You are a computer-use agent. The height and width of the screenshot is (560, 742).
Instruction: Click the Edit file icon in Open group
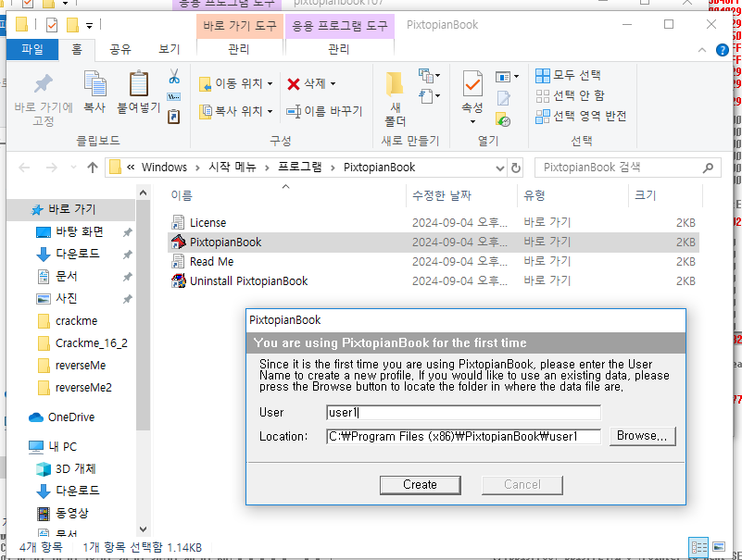click(504, 98)
